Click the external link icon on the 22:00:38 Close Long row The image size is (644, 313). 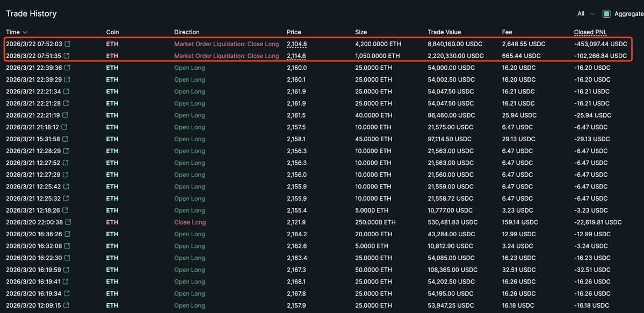pos(68,222)
